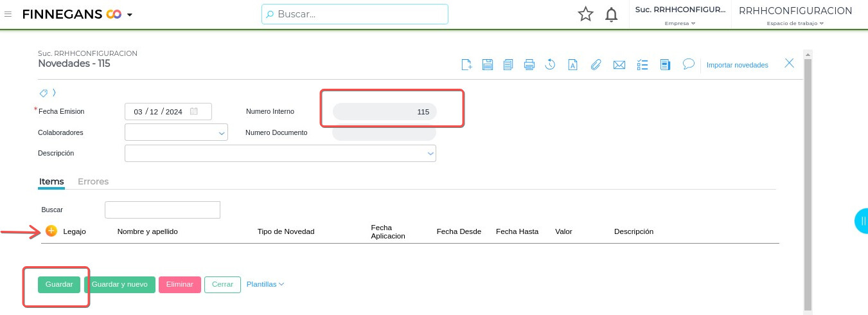Image resolution: width=868 pixels, height=315 pixels.
Task: Add a new item with the orange plus
Action: (51, 231)
